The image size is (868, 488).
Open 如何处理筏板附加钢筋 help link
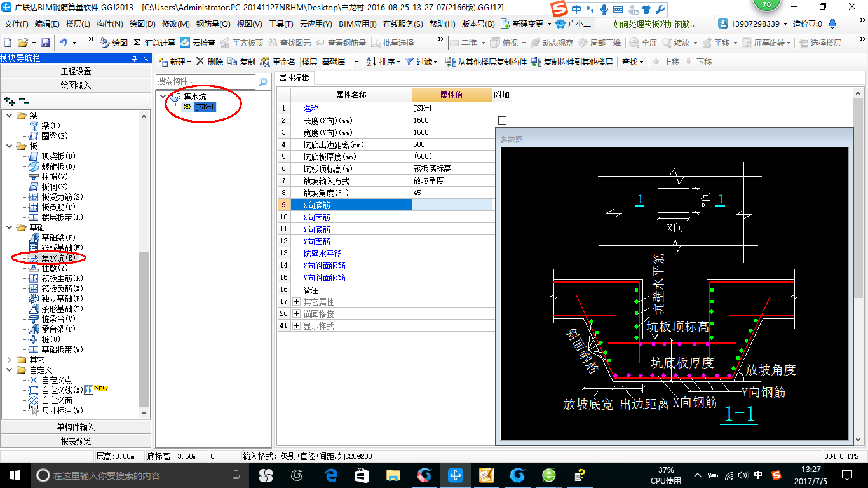(x=654, y=24)
